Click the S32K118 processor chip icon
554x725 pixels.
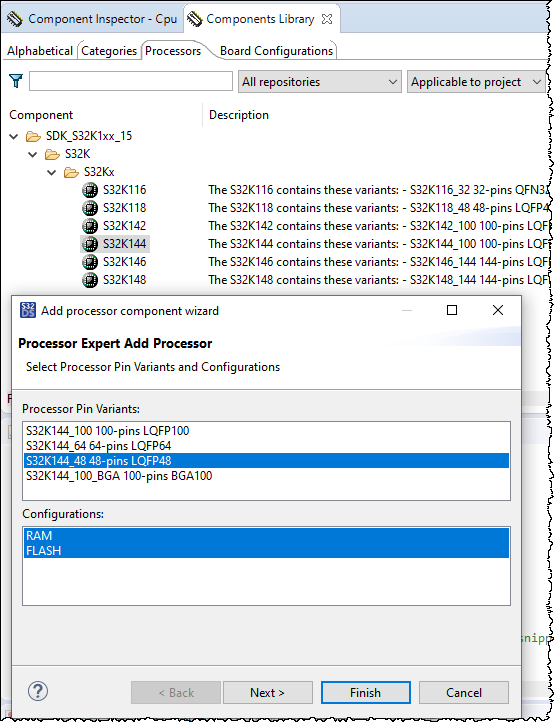click(90, 208)
